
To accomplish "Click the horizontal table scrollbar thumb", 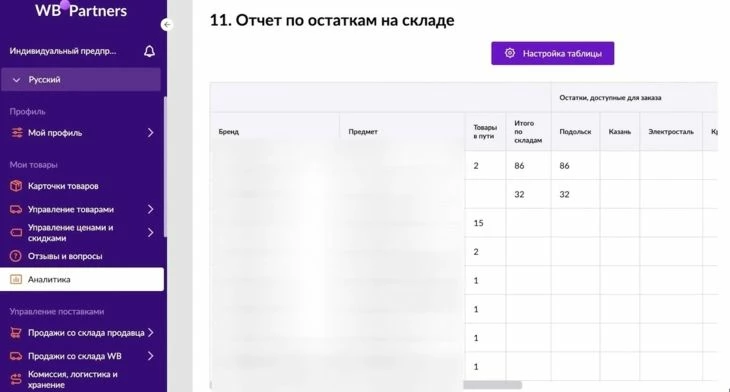I will point(493,385).
